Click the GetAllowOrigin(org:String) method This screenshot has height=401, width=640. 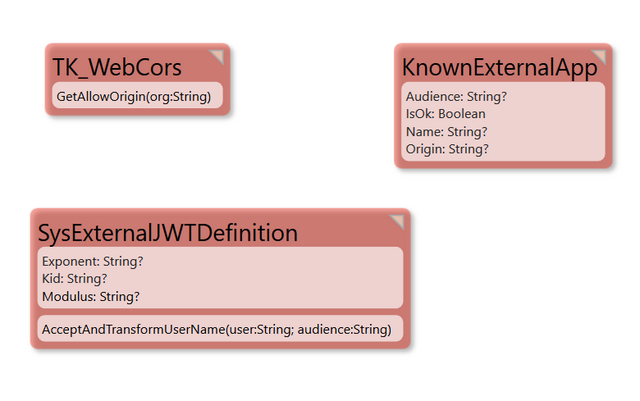point(133,97)
